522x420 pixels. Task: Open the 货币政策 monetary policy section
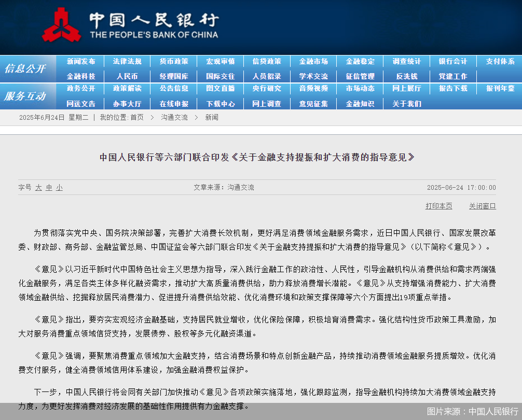pyautogui.click(x=173, y=61)
